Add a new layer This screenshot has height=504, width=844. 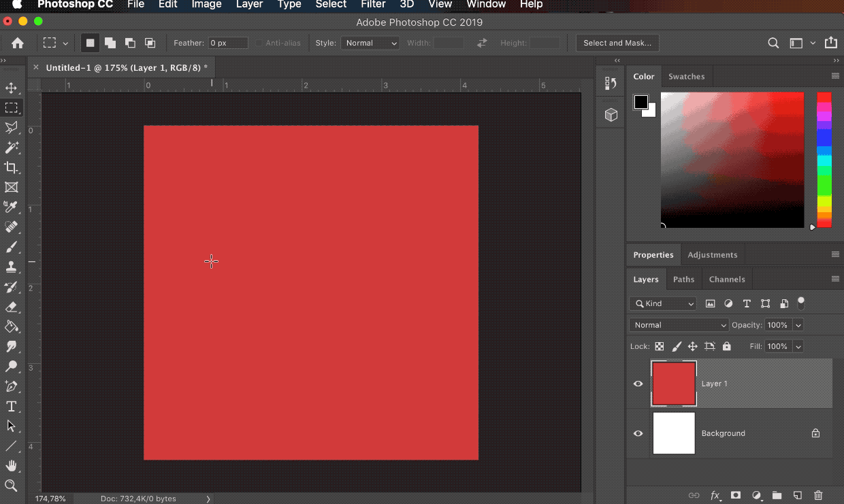[x=797, y=495]
